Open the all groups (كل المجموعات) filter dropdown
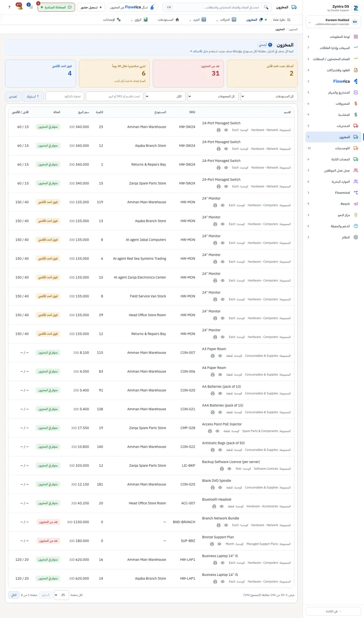The image size is (364, 618). tap(213, 96)
